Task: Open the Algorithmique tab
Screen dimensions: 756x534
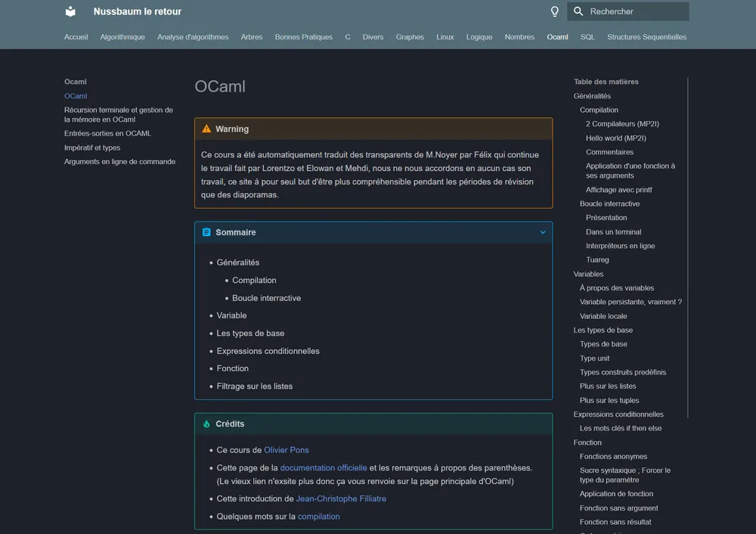Action: [x=122, y=37]
